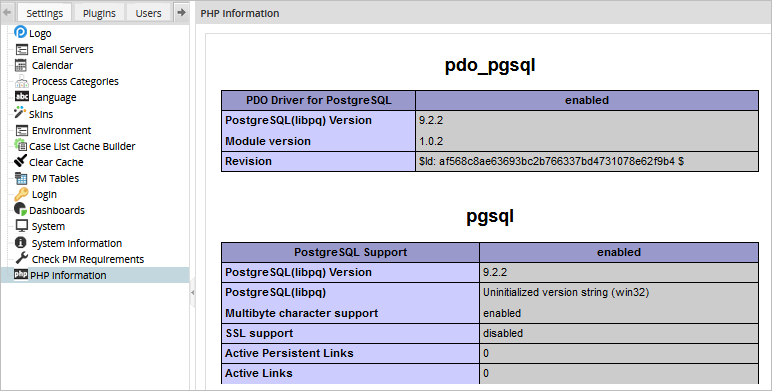Open Dashboards pie chart icon
The height and width of the screenshot is (391, 772).
[x=20, y=209]
